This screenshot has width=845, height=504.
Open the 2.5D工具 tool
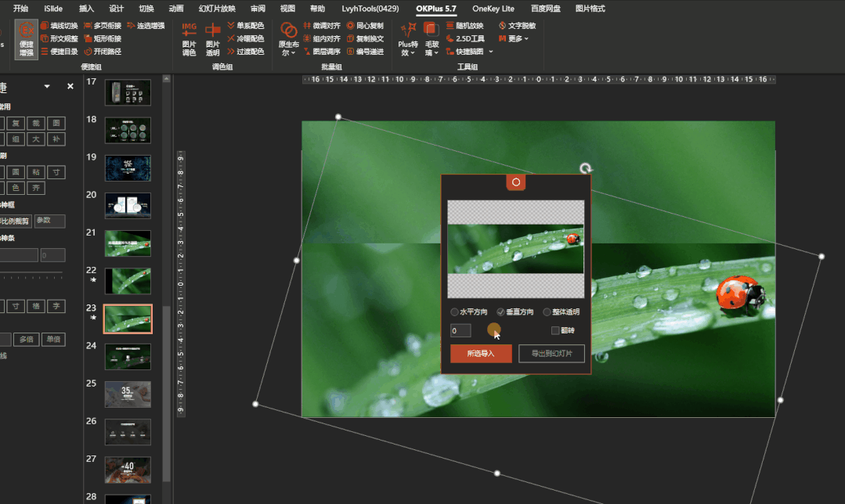466,38
